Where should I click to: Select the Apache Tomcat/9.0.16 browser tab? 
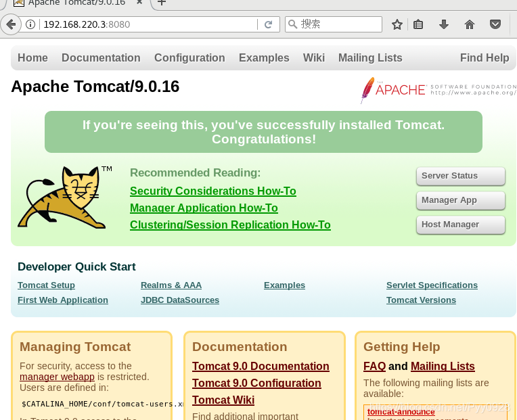[x=76, y=3]
